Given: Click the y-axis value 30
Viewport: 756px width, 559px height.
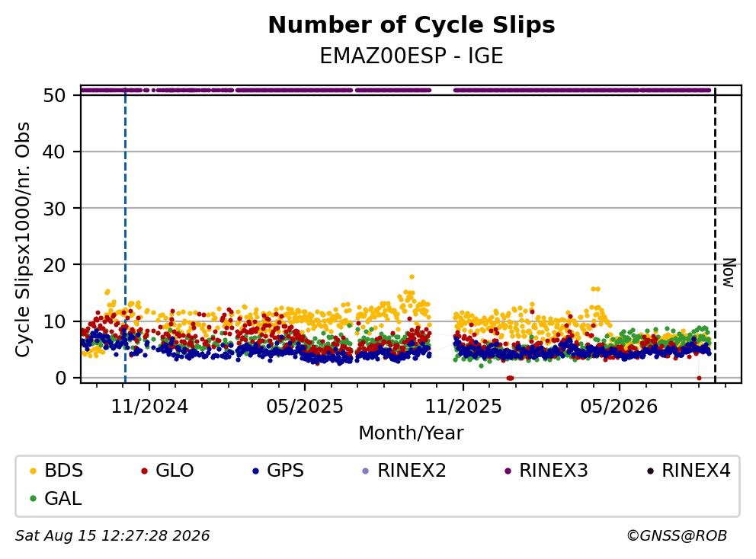Looking at the screenshot, I should 54,208.
